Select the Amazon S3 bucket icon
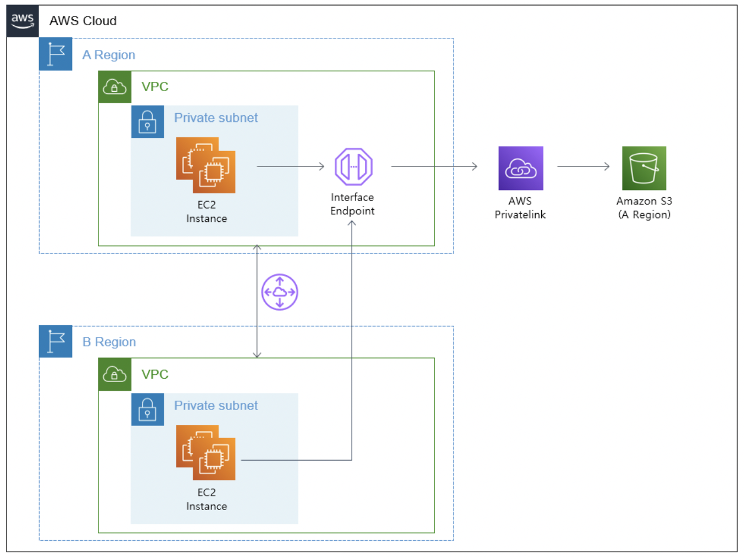The height and width of the screenshot is (560, 744). pyautogui.click(x=644, y=168)
